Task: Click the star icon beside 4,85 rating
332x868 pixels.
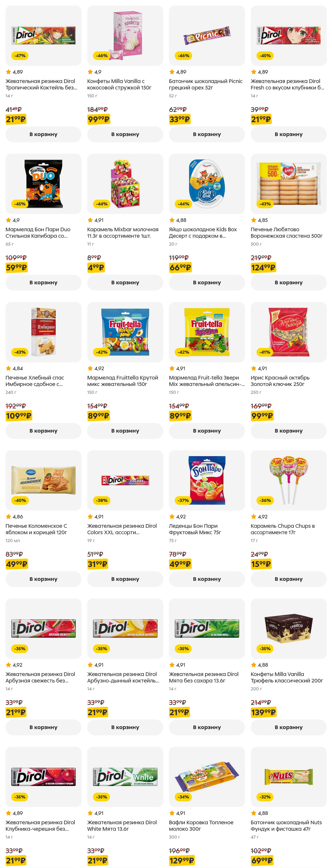Action: (254, 220)
